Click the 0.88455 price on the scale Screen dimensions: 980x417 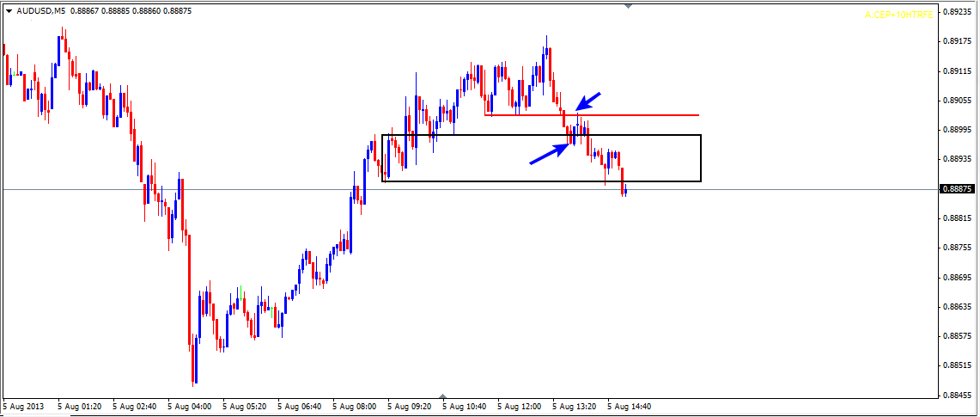coord(956,395)
